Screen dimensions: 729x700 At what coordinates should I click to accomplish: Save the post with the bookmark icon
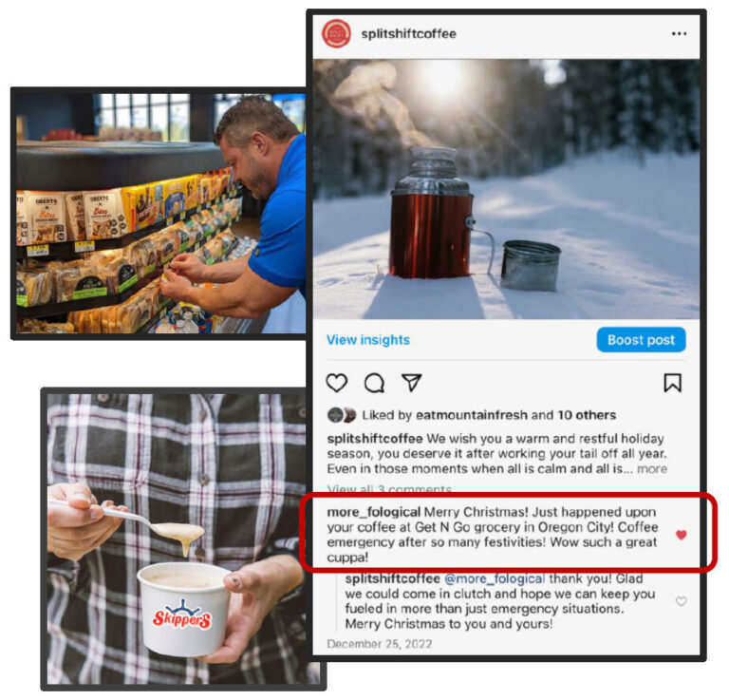(x=672, y=383)
